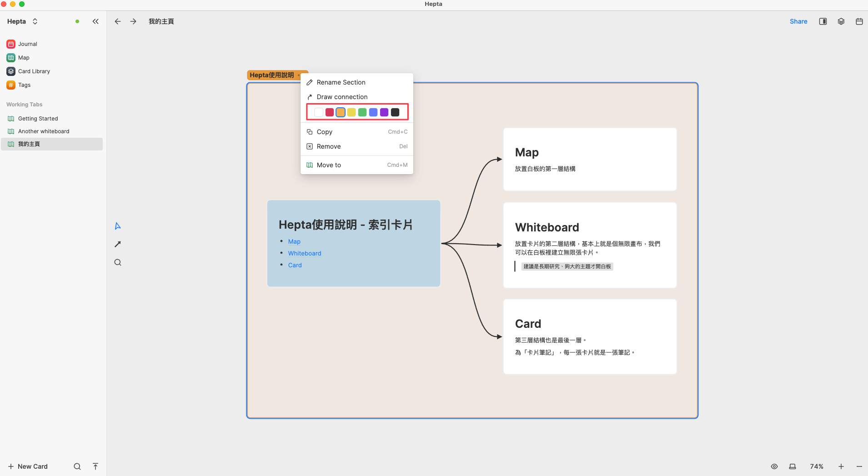
Task: Toggle presentation eye mode at bottom right
Action: (774, 466)
